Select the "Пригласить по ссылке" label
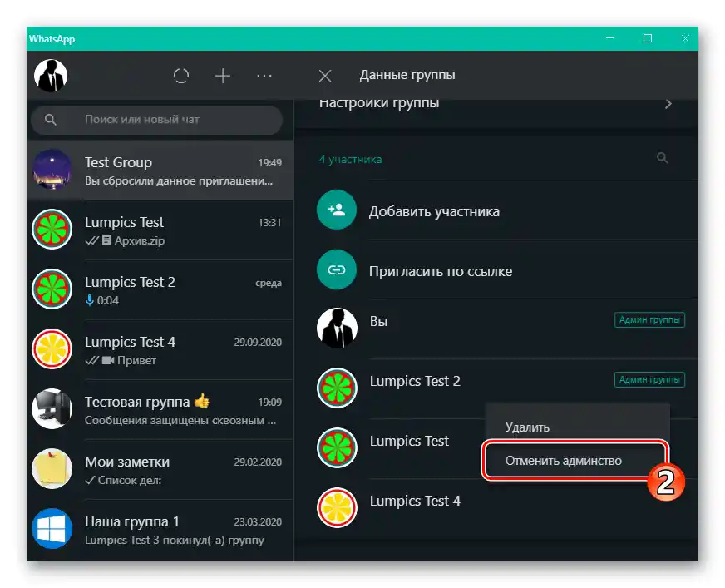The width and height of the screenshot is (725, 588). [441, 271]
